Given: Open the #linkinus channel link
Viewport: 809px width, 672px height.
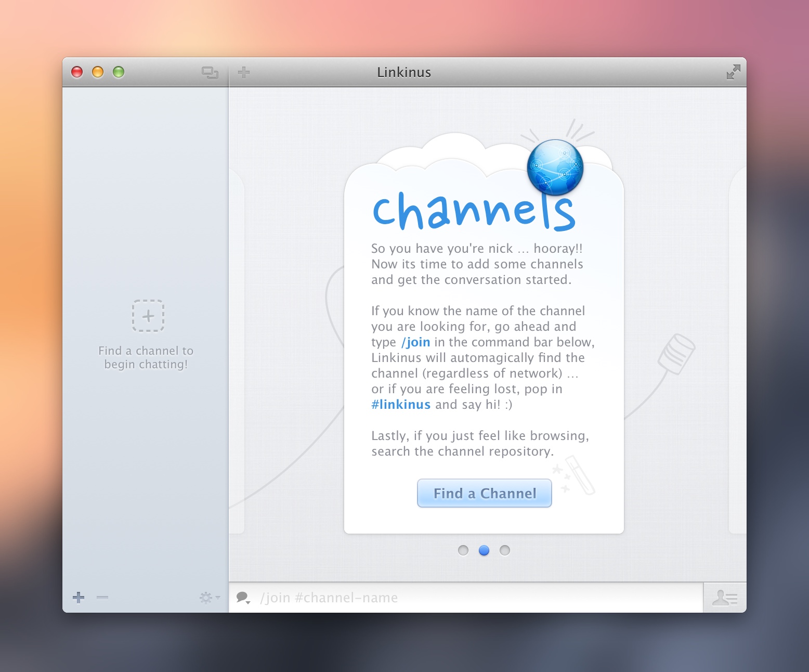Looking at the screenshot, I should click(401, 405).
